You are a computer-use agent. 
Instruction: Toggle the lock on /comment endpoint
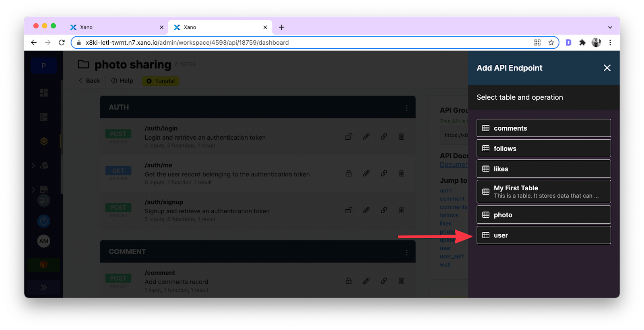(x=349, y=281)
